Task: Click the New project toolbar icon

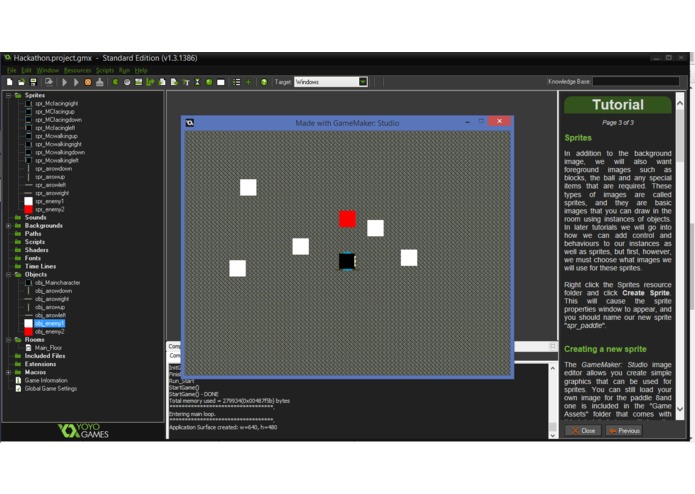Action: 9,82
